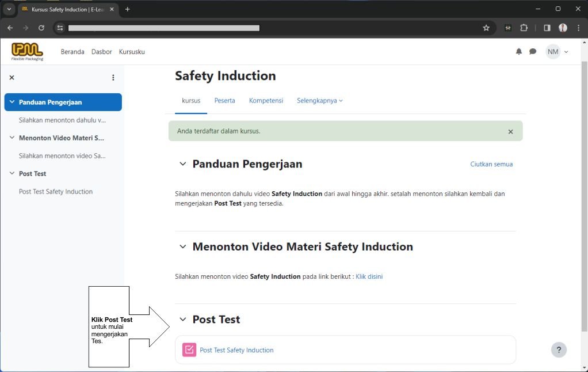Close the course index sidebar
Screen dimensions: 588x372
12,78
